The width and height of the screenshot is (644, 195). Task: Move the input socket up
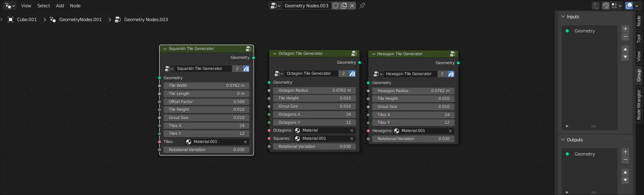pyautogui.click(x=625, y=49)
